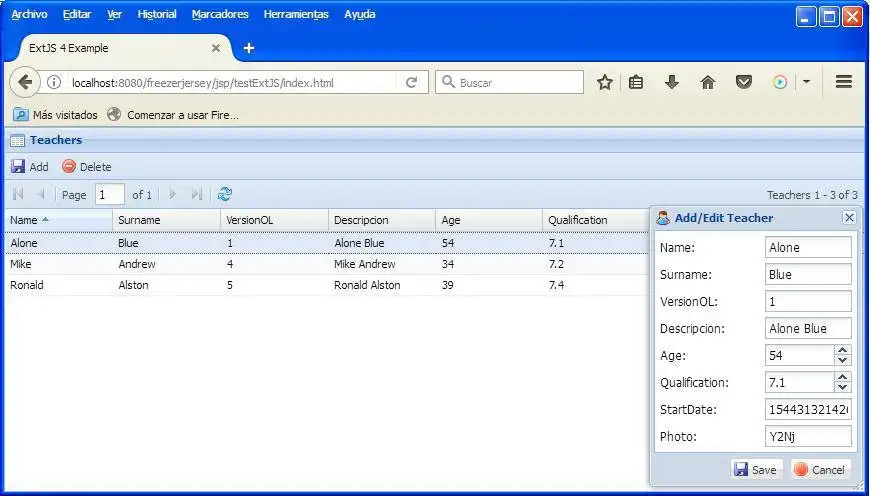Viewport: 870px width, 496px height.
Task: Click the 7.2 qualification cell
Action: click(595, 264)
